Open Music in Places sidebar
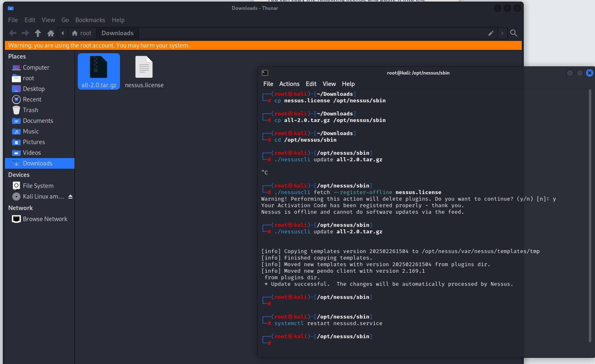The width and height of the screenshot is (595, 364). pos(40,131)
